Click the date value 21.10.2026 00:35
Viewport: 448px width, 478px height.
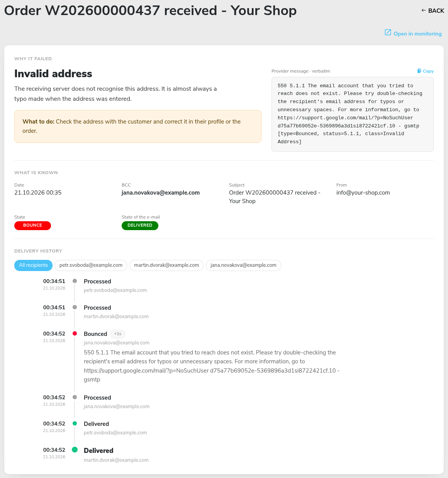[x=38, y=193]
